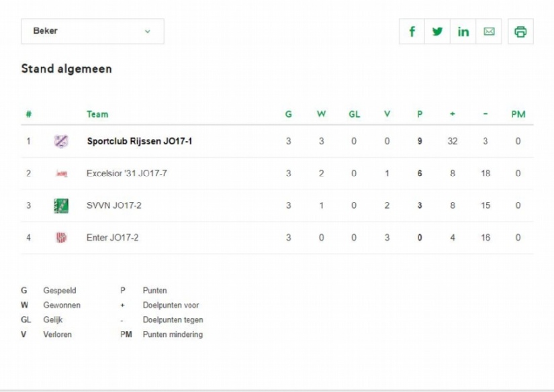Open the Beker competition dropdown
Screen dimensions: 554x392
[93, 32]
